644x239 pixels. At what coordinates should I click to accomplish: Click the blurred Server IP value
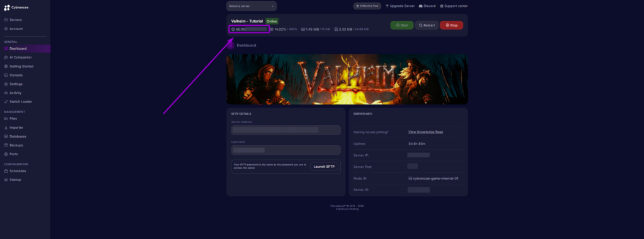tap(418, 155)
